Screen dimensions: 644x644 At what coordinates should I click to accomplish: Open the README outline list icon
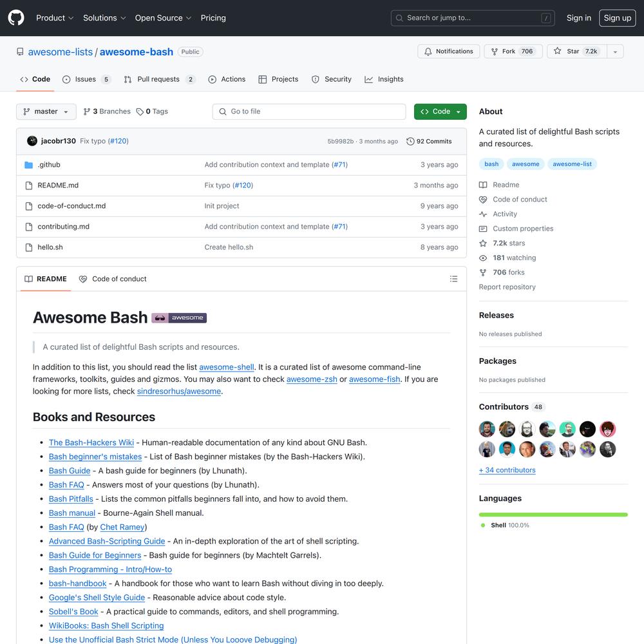click(x=453, y=279)
